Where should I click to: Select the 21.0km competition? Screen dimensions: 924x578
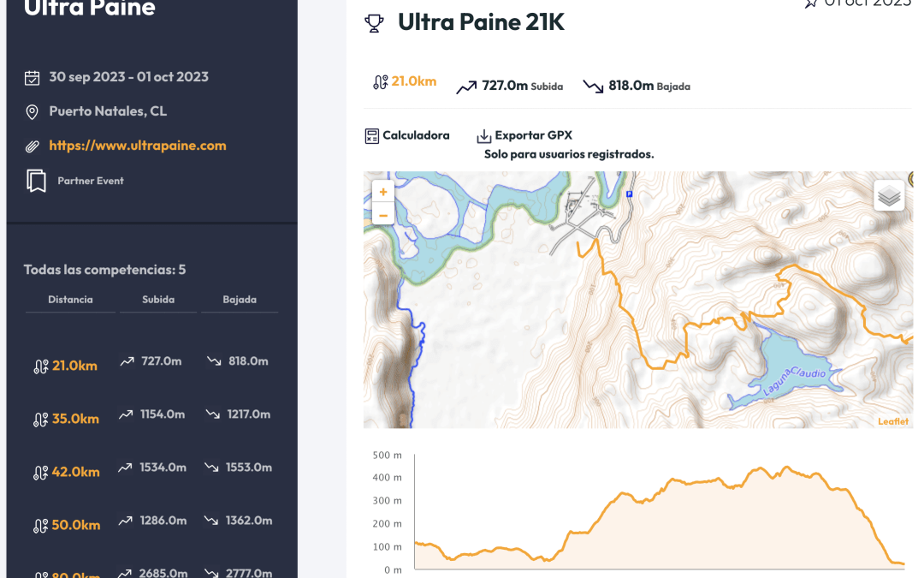(74, 366)
